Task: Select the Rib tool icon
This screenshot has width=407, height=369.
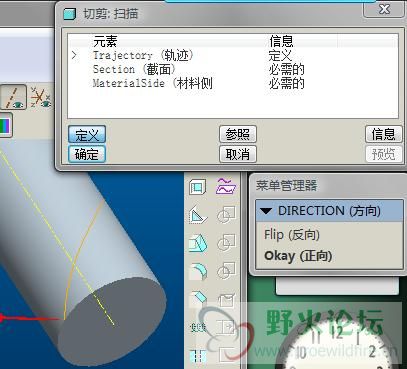Action: click(198, 215)
